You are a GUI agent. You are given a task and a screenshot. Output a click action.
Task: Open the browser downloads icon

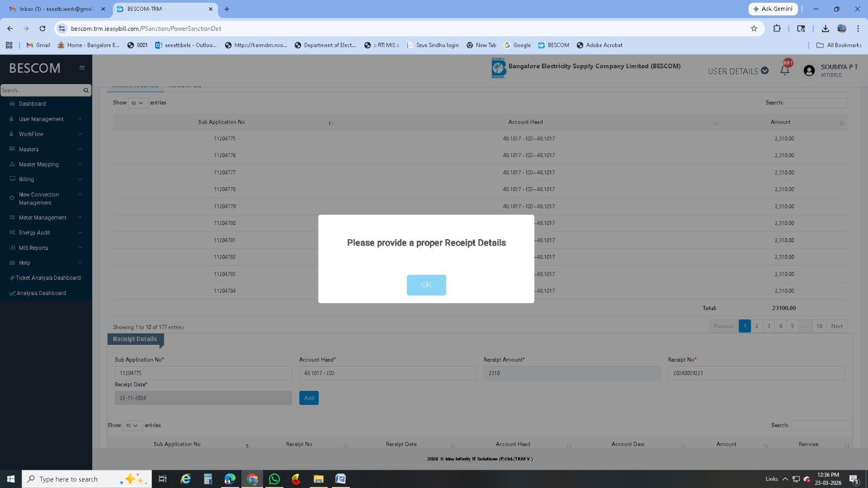[825, 28]
